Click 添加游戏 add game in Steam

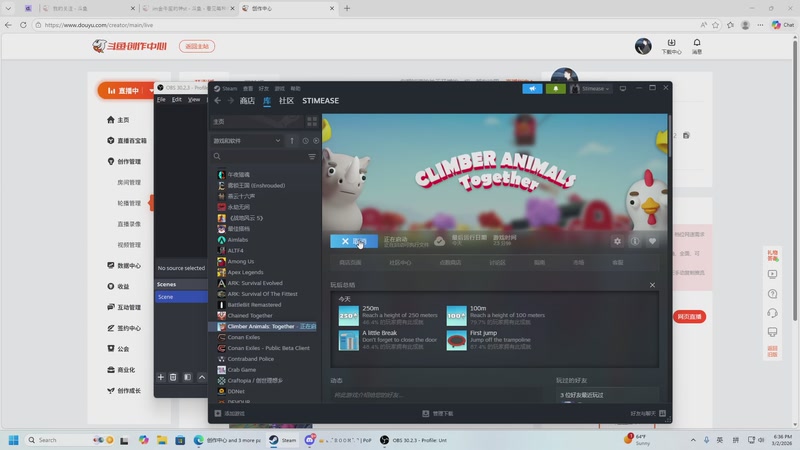[230, 413]
